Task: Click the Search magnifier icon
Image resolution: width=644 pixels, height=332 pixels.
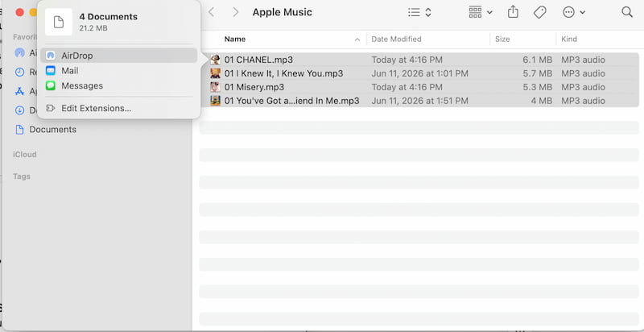Action: pyautogui.click(x=627, y=12)
